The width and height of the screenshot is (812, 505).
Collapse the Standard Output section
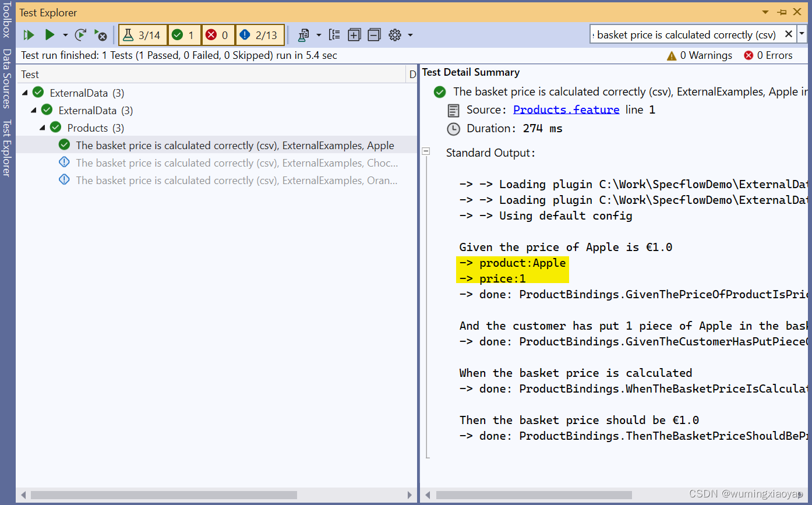pyautogui.click(x=426, y=151)
